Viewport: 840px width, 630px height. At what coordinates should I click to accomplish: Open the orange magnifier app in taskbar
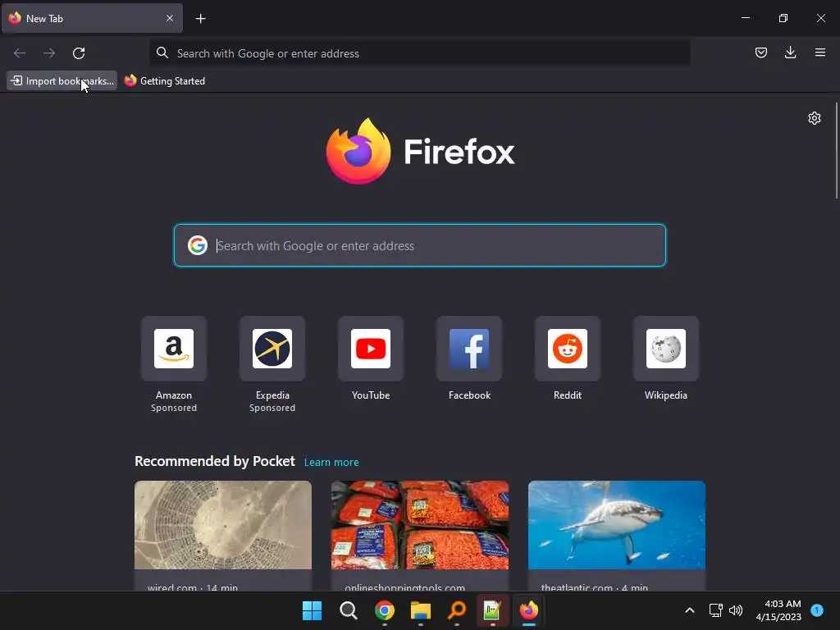pyautogui.click(x=456, y=610)
